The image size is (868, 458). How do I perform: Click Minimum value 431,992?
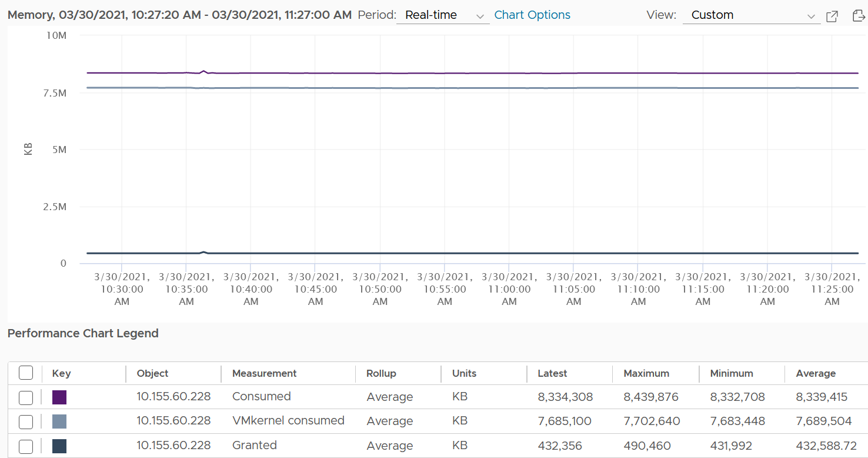tap(731, 446)
